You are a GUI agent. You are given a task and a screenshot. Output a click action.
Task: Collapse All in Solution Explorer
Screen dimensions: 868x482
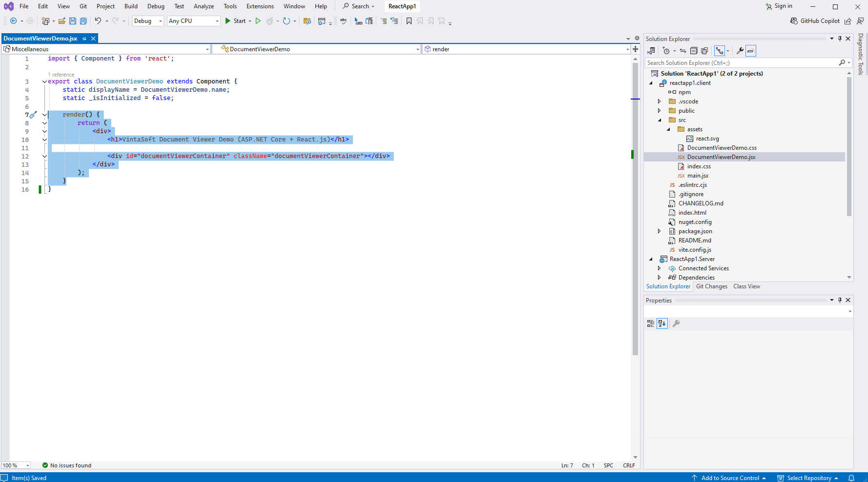pos(694,51)
